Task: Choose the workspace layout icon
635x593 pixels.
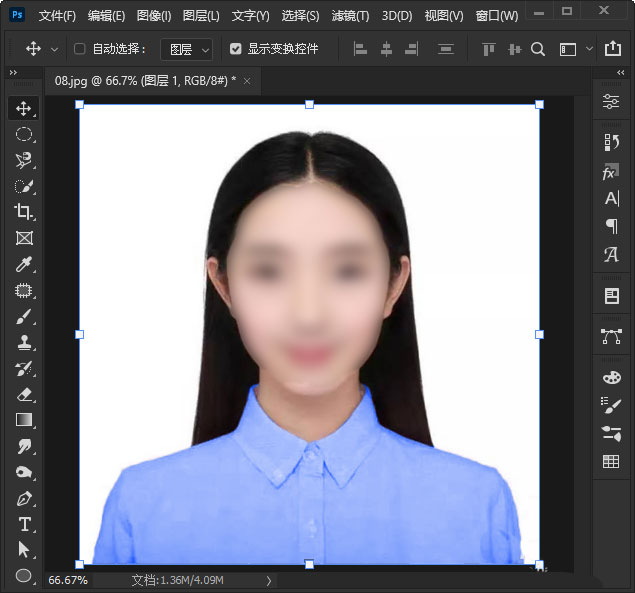Action: (567, 49)
